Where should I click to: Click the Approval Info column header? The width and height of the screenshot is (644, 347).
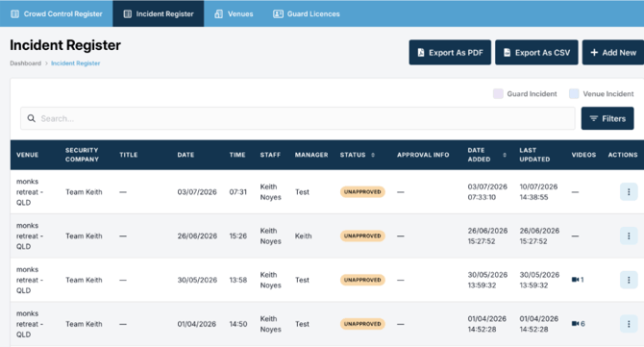click(423, 155)
